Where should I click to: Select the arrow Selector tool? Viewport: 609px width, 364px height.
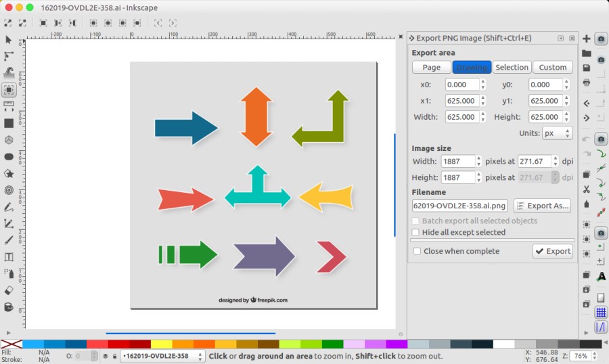tap(9, 40)
